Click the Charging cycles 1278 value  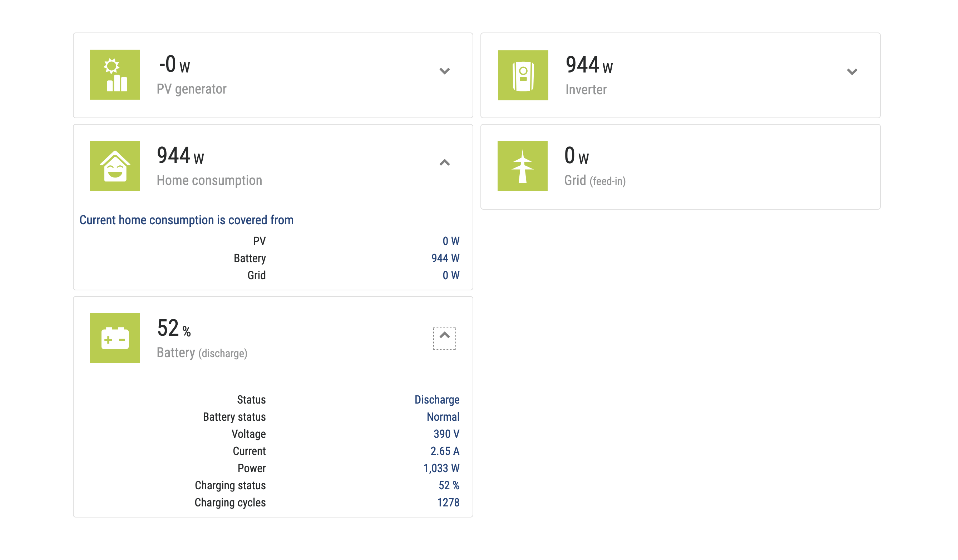pos(448,502)
